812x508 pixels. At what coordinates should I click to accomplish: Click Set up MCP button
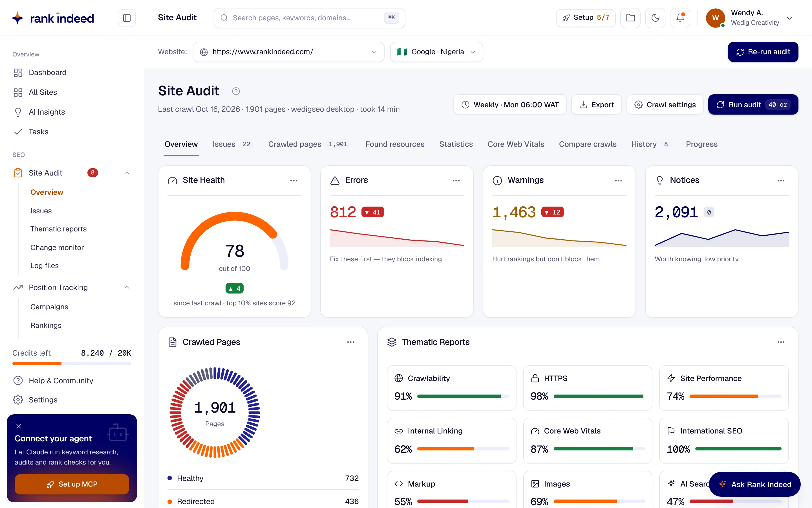click(72, 484)
